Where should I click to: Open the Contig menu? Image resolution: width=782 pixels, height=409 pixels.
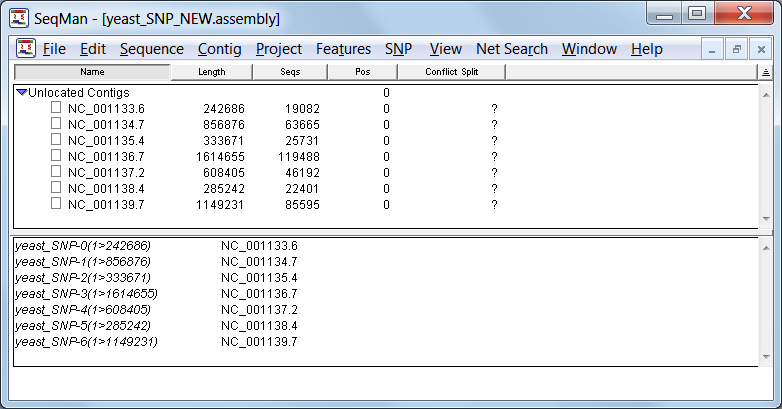pyautogui.click(x=219, y=49)
